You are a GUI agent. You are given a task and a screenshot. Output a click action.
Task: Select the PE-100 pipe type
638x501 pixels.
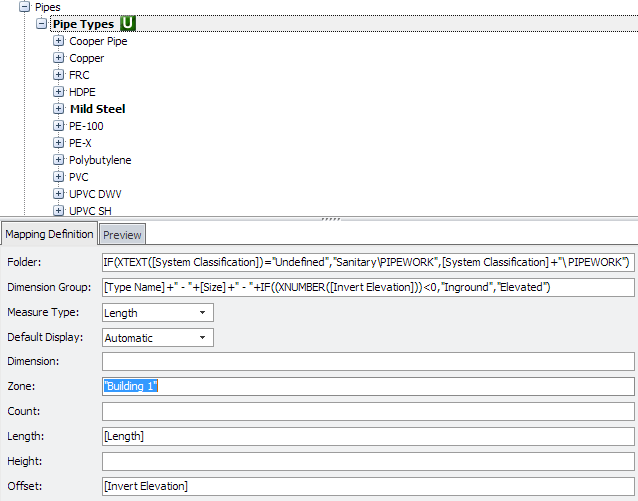tap(86, 126)
